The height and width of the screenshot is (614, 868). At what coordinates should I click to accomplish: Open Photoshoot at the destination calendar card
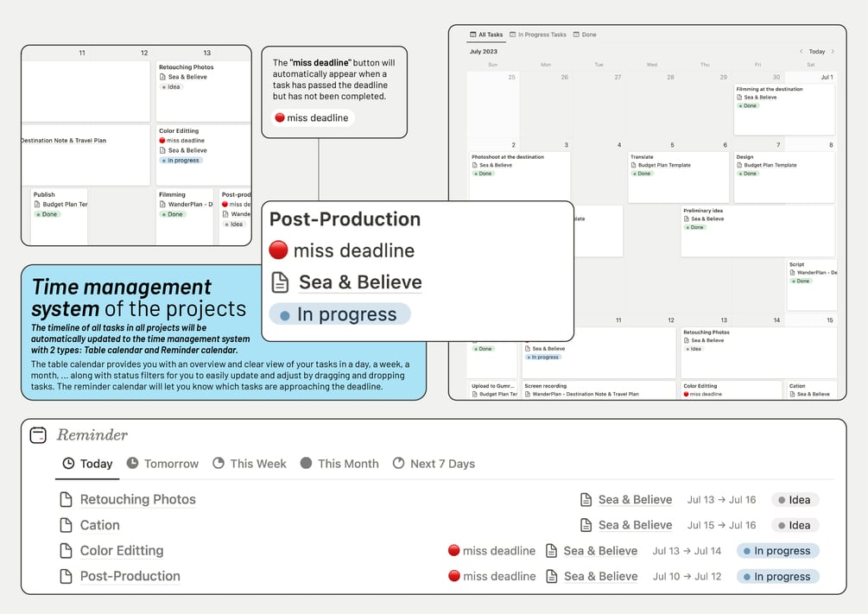(519, 176)
